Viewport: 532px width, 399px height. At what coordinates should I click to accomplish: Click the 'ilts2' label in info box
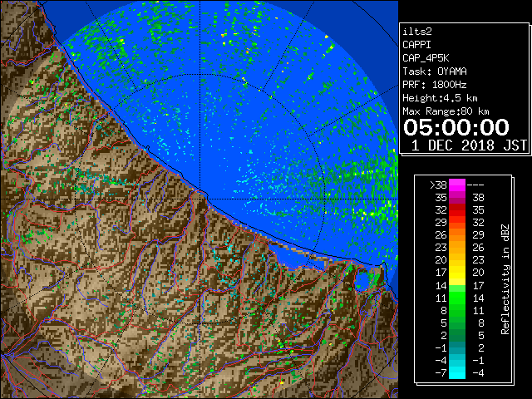point(417,32)
